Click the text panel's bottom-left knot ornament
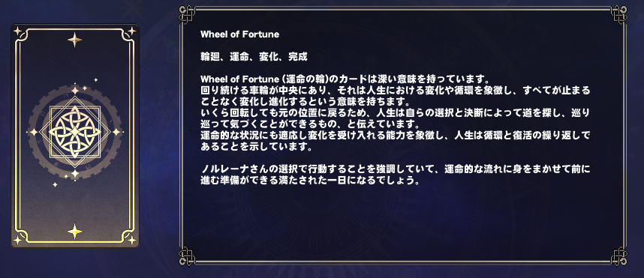This screenshot has width=644, height=278. [x=186, y=257]
